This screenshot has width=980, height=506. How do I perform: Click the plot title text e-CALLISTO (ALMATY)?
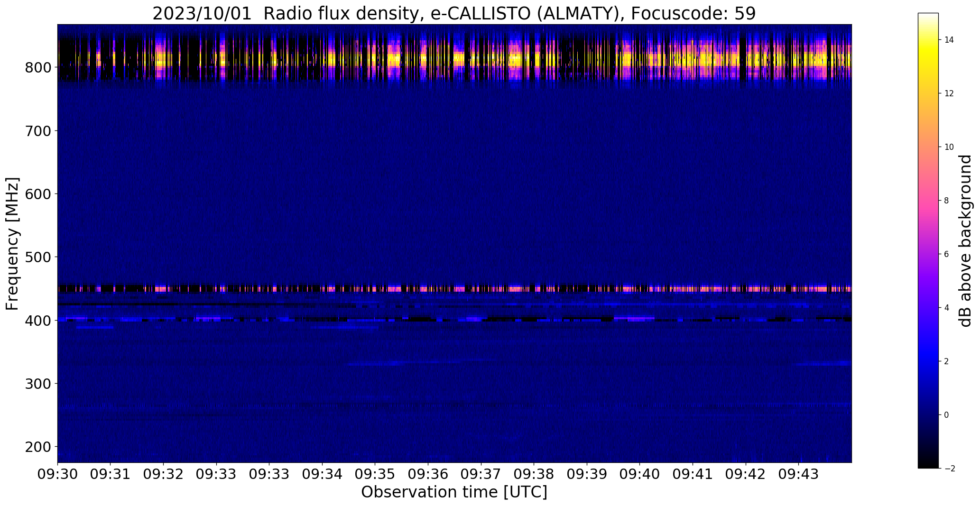coord(527,14)
